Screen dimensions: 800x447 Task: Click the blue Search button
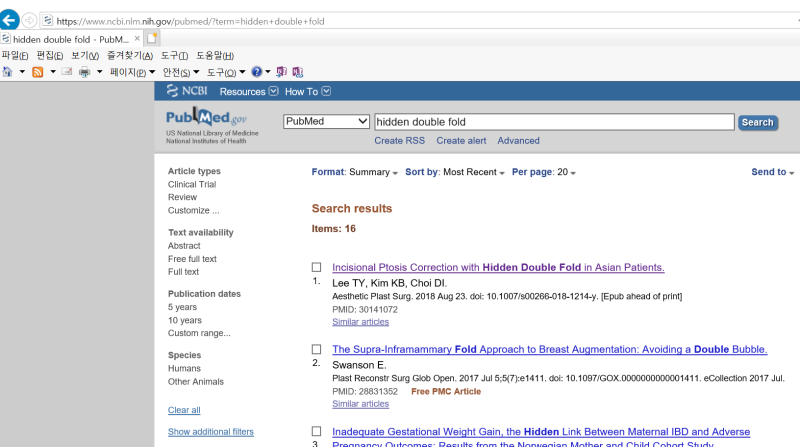pyautogui.click(x=758, y=122)
